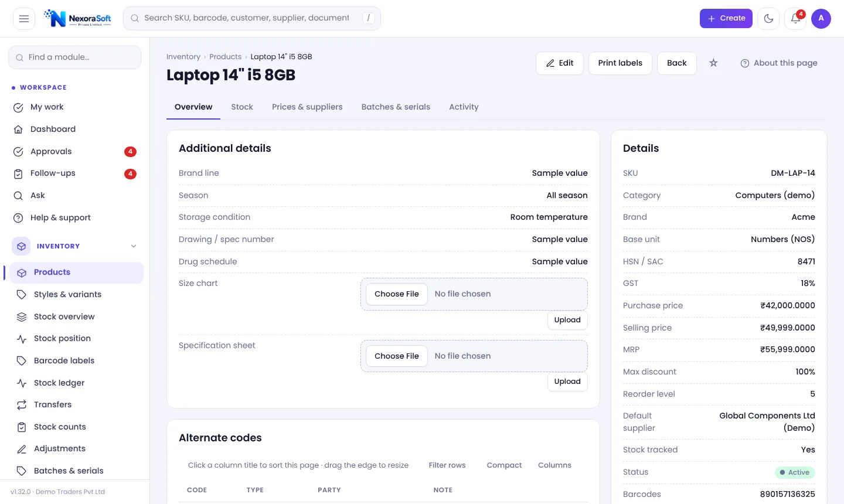Click the Stock overview layers icon

point(22,317)
